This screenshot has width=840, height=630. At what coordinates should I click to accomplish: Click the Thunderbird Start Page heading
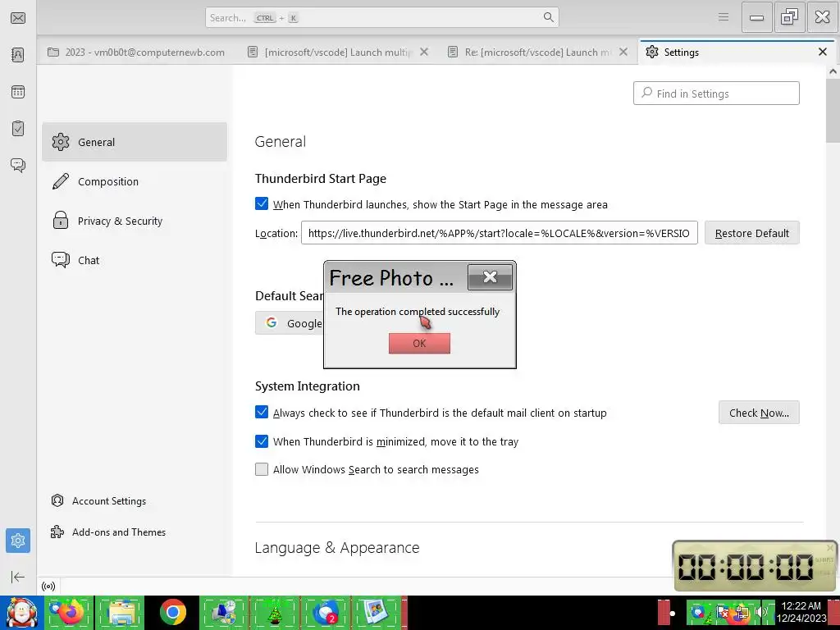point(321,178)
